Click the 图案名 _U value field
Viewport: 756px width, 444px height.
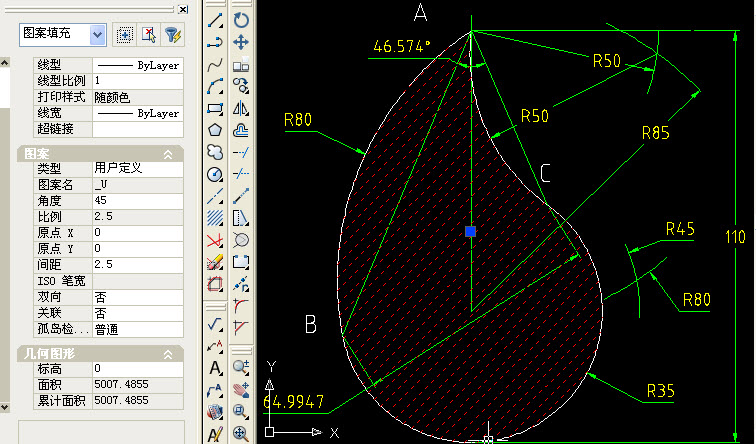pyautogui.click(x=138, y=185)
